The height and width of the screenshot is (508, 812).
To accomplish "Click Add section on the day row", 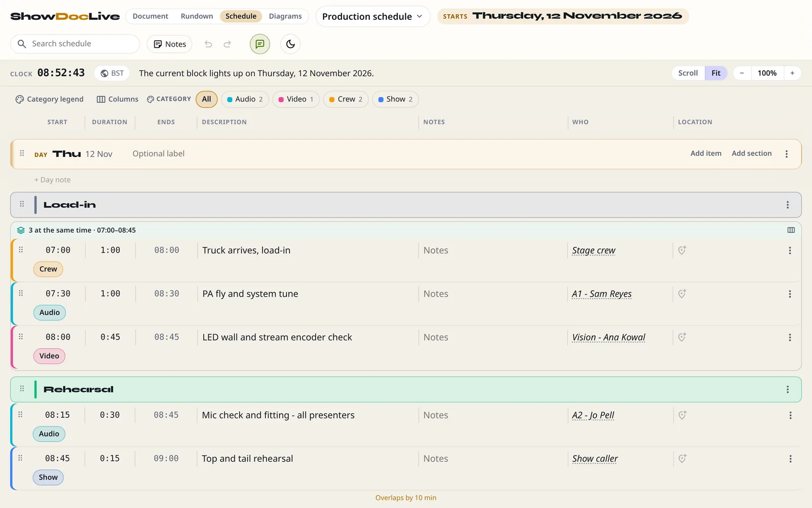I will click(x=752, y=153).
